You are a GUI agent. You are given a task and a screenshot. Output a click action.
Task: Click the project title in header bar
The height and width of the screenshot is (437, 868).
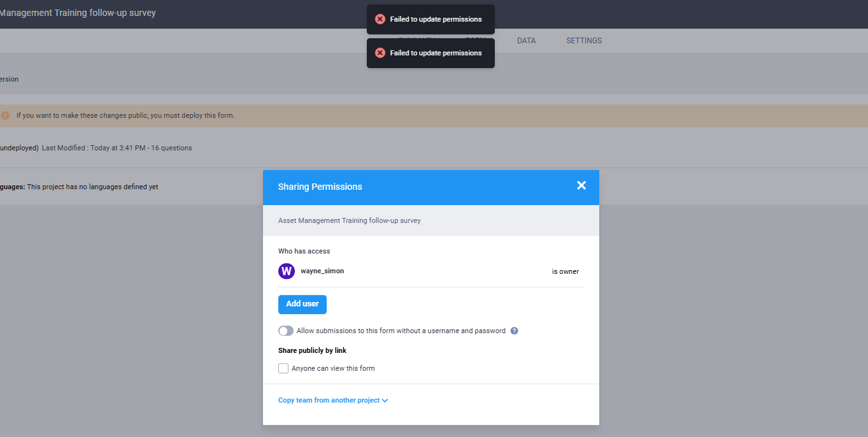click(78, 13)
